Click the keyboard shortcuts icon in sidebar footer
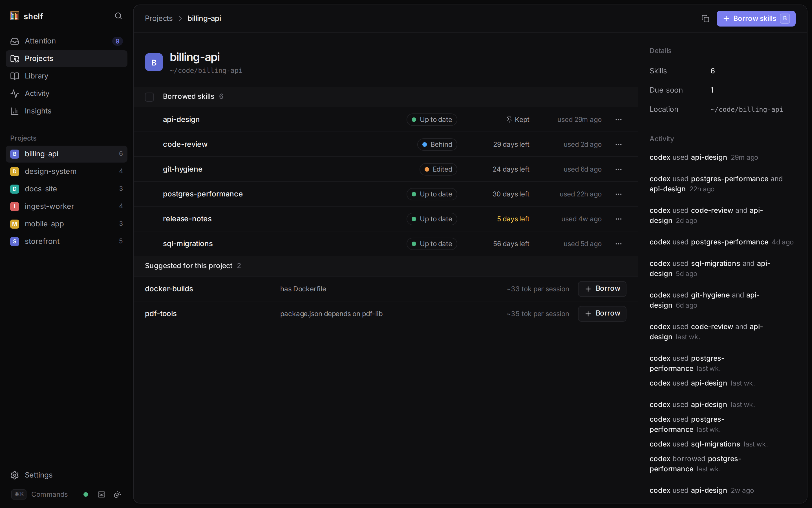 click(101, 494)
